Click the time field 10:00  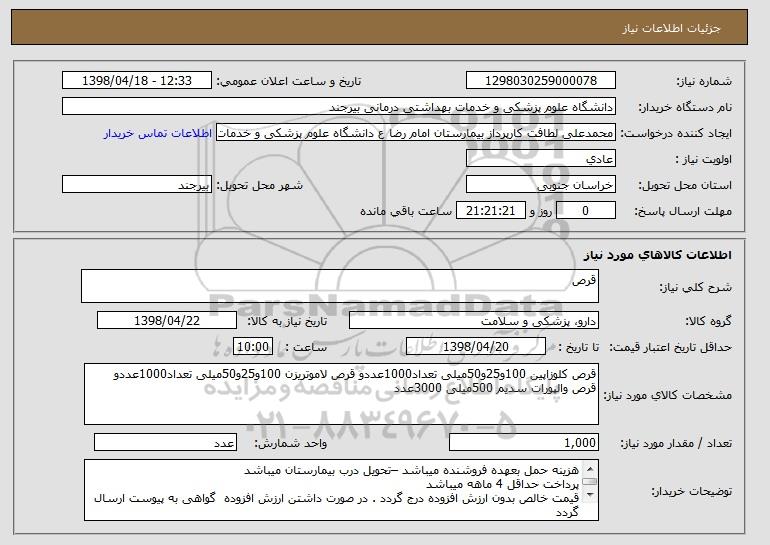click(x=253, y=347)
